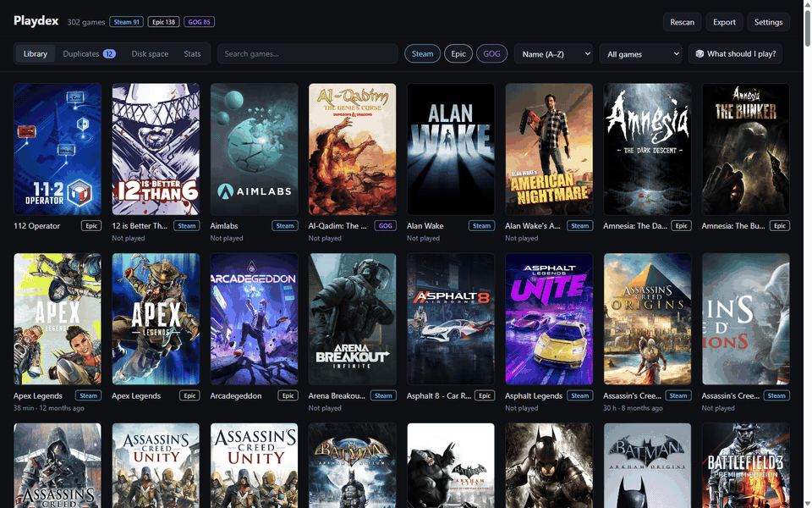Click the Arcadegeddon title text

click(236, 396)
